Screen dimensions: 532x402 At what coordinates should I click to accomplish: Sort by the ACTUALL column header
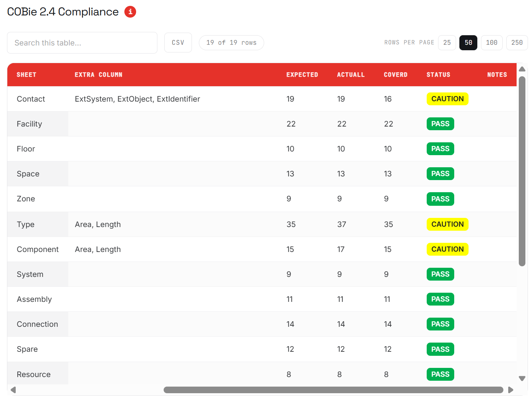click(x=351, y=75)
